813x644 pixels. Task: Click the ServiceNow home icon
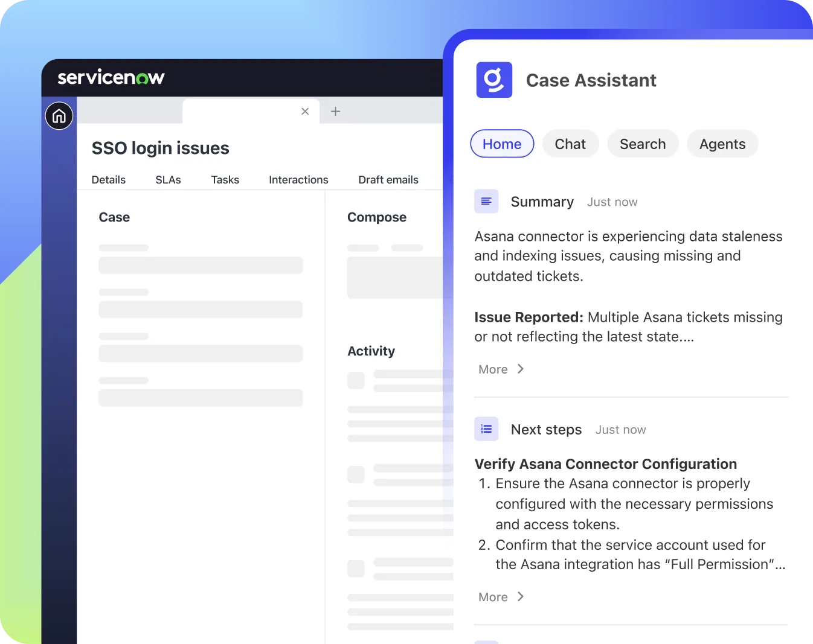click(x=59, y=116)
